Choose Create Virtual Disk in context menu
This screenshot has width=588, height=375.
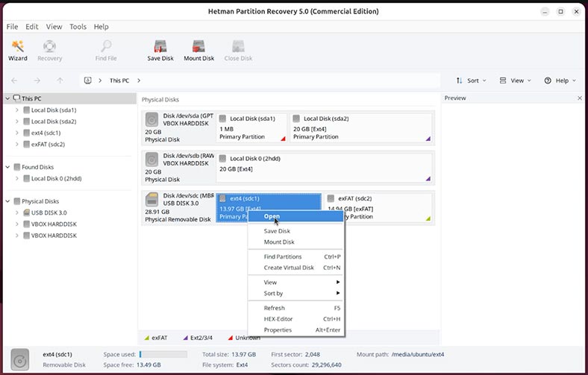(x=295, y=268)
